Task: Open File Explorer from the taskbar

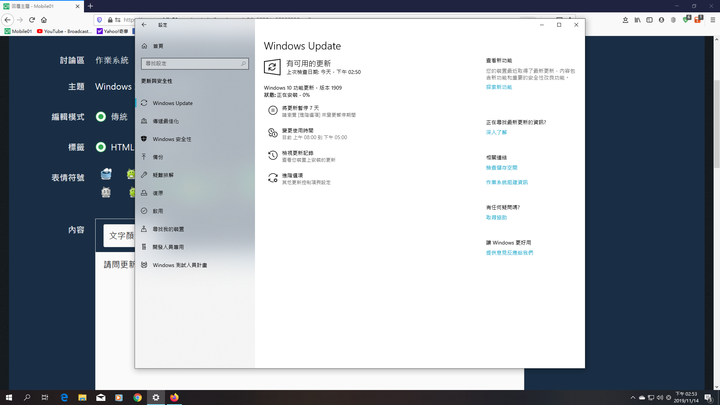Action: point(82,398)
